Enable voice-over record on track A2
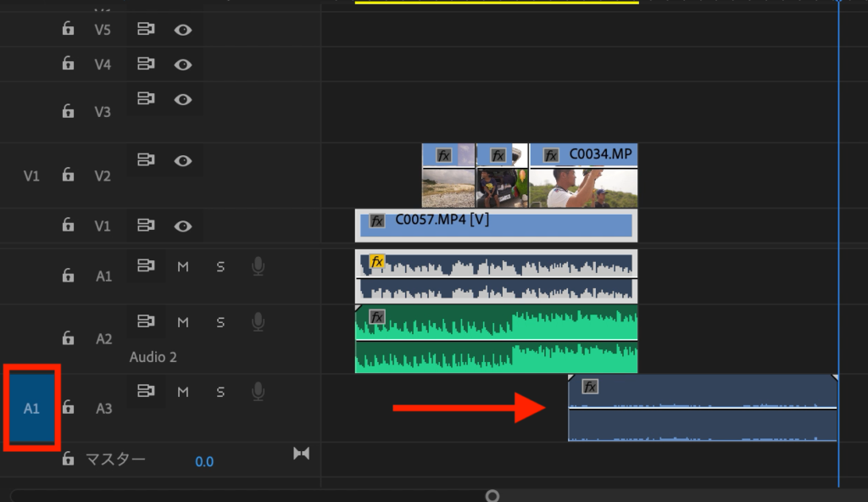868x502 pixels. 258,322
